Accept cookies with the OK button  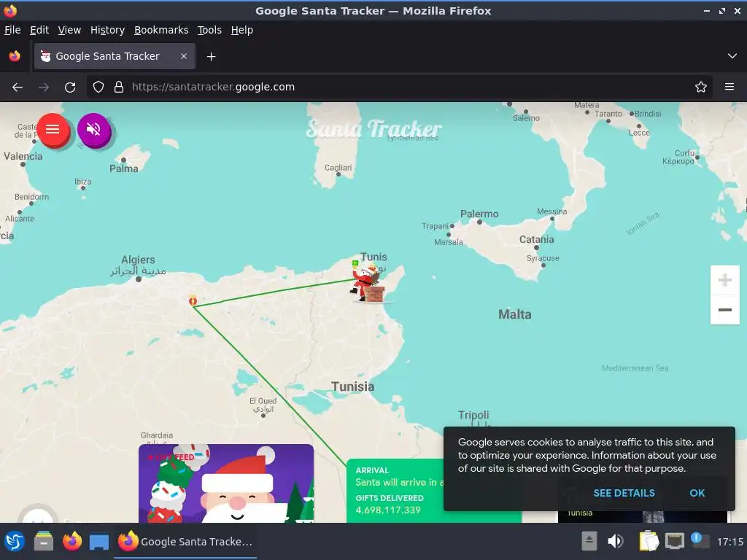coord(697,493)
